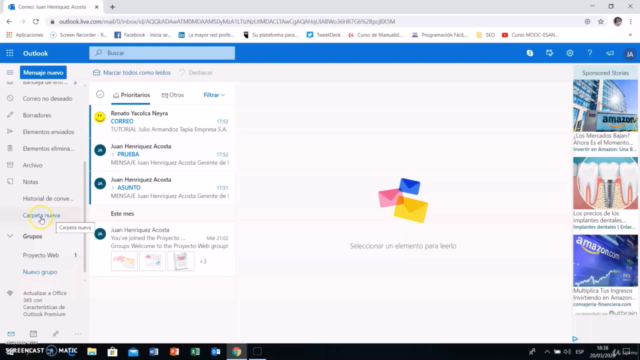
Task: Click Marcar todos como leídos
Action: (132, 73)
